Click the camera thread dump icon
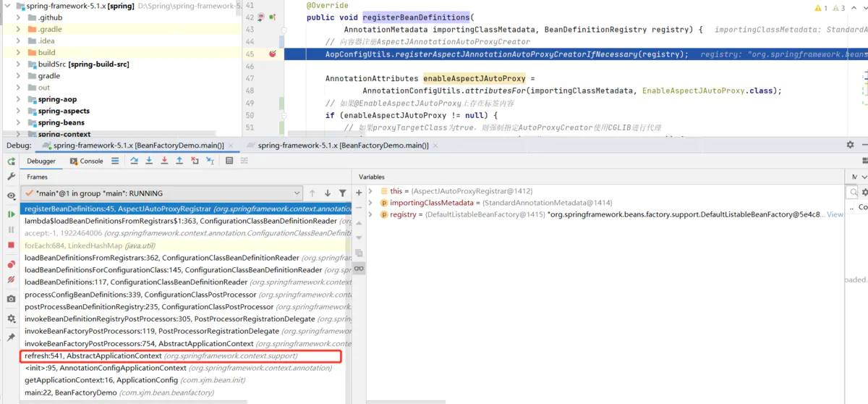868x404 pixels. [11, 299]
